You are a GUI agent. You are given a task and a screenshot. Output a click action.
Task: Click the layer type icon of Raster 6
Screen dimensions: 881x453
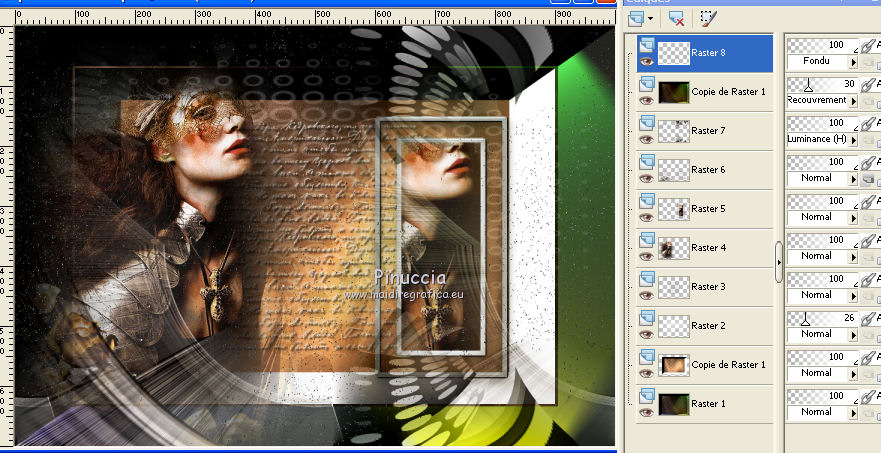pyautogui.click(x=647, y=162)
